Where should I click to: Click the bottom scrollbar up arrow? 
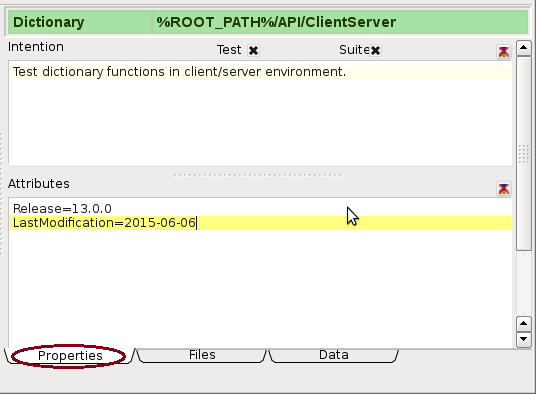click(524, 324)
